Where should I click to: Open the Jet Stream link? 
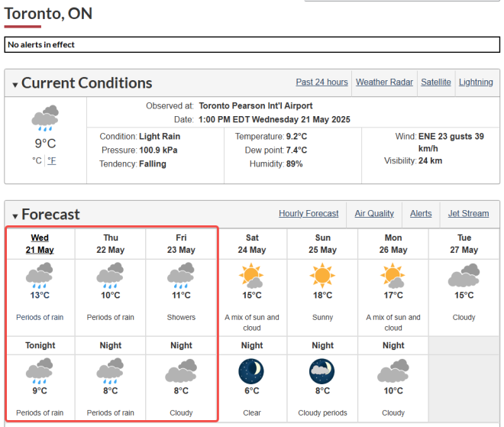pos(468,214)
